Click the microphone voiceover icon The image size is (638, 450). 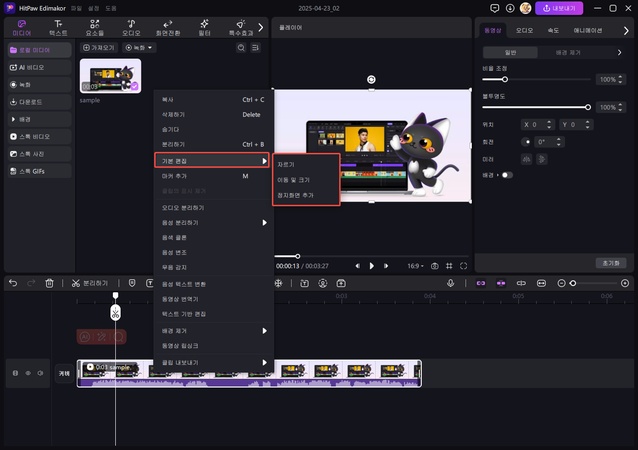(450, 283)
